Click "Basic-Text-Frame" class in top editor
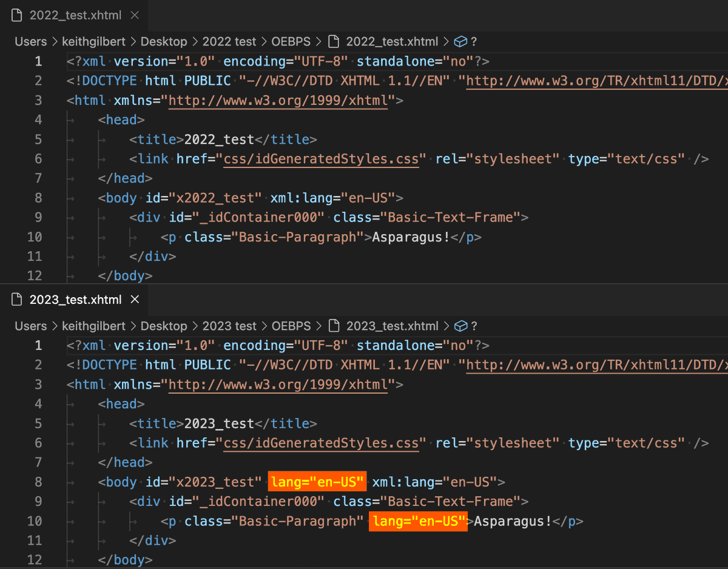The width and height of the screenshot is (728, 569). click(451, 217)
